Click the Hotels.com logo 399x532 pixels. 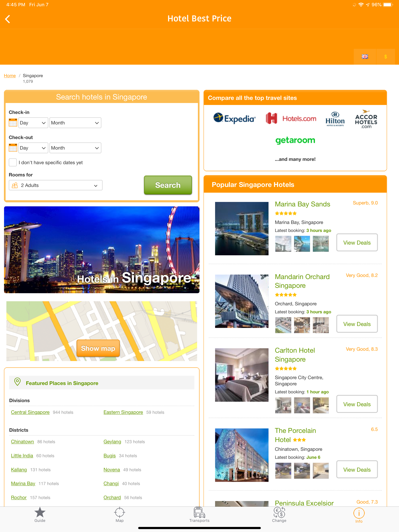tap(291, 118)
